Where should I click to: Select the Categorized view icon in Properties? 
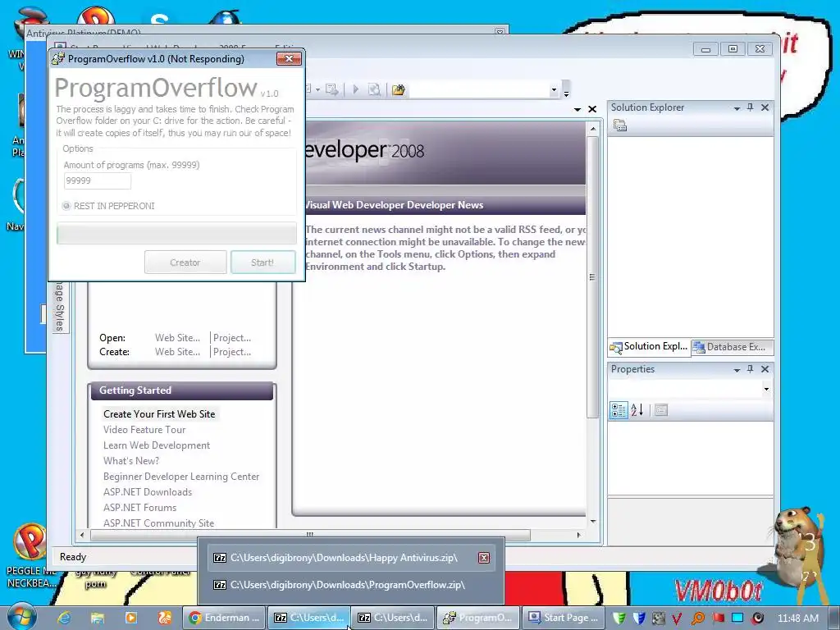pyautogui.click(x=619, y=410)
